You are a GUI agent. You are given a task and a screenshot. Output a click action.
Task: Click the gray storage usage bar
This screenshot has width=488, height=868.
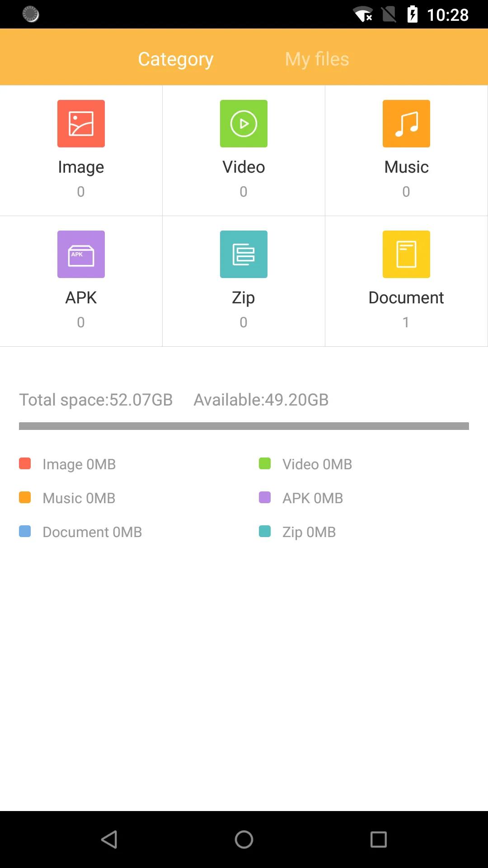[244, 426]
